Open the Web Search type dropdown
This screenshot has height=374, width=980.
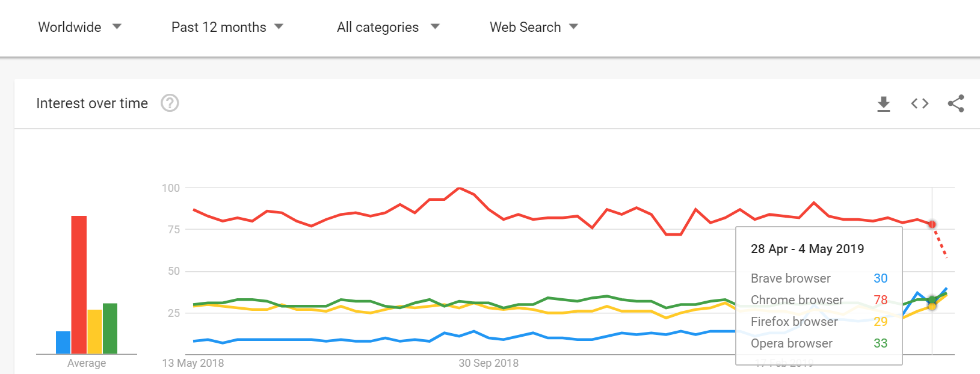pos(534,27)
